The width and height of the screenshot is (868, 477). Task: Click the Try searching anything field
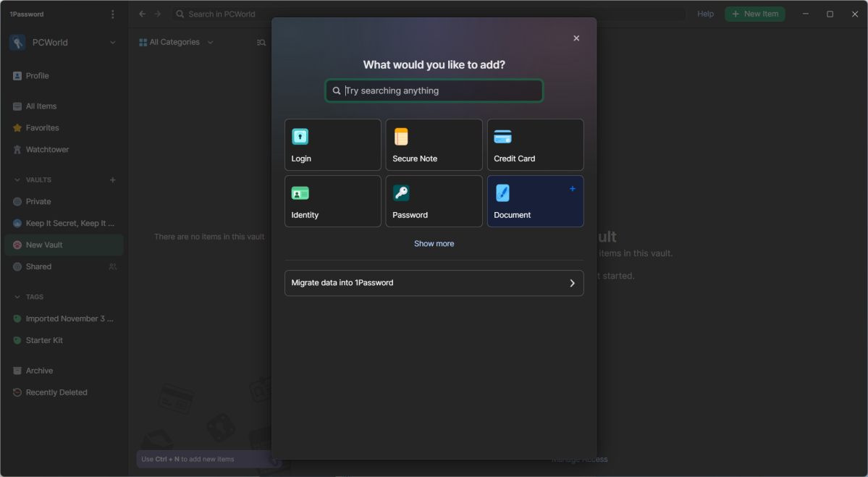434,90
